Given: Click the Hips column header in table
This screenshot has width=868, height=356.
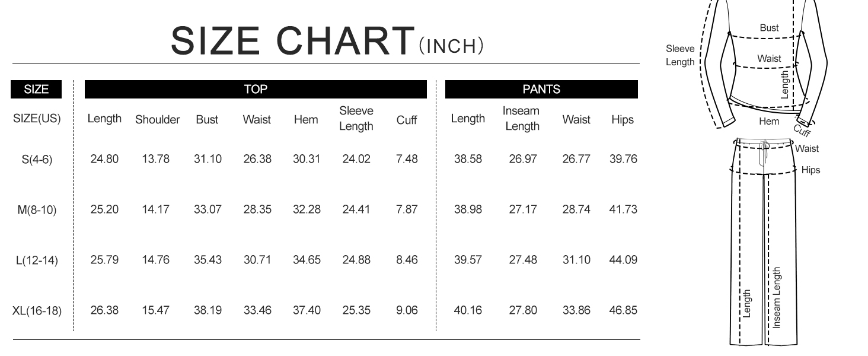Looking at the screenshot, I should point(623,120).
